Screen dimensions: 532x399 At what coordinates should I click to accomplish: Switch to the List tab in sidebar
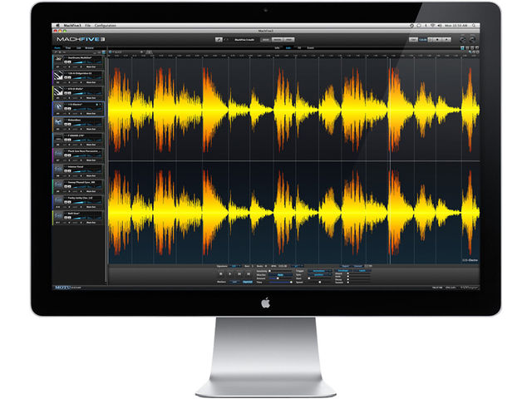coord(79,48)
